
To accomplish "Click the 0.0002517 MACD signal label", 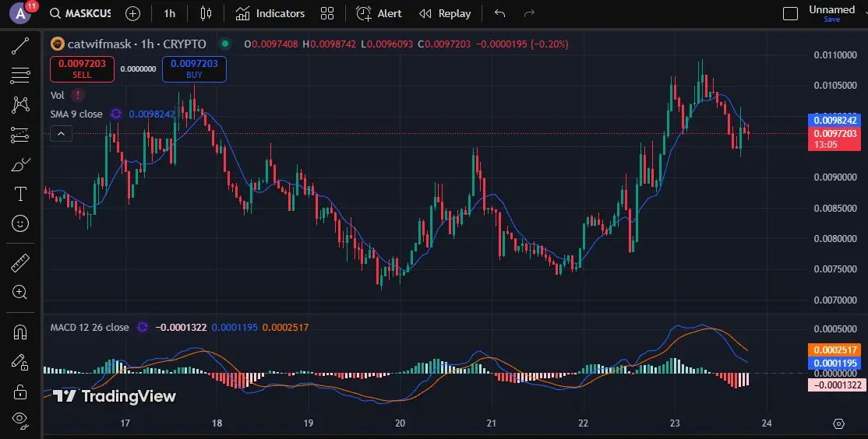I will click(834, 350).
